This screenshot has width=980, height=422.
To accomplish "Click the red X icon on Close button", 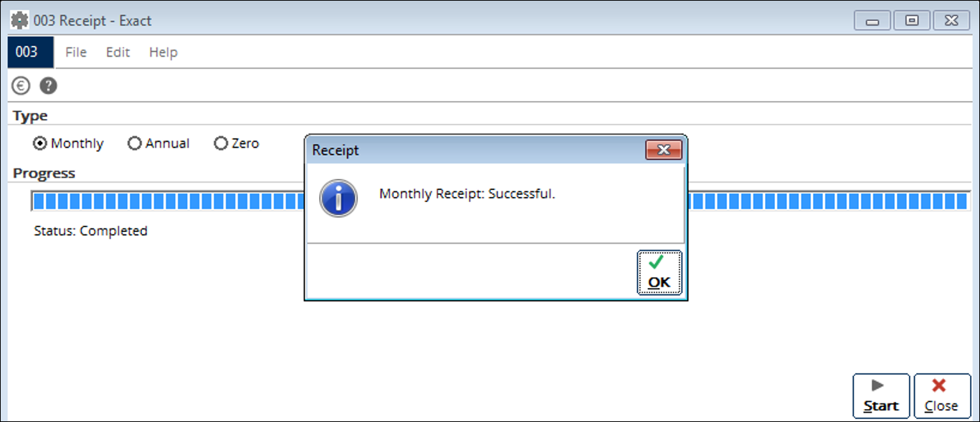I will point(938,386).
